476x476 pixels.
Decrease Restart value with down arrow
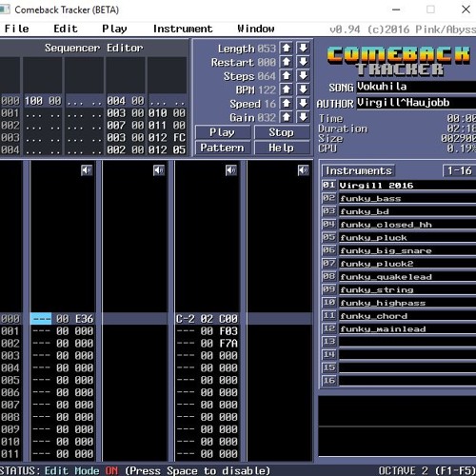303,62
